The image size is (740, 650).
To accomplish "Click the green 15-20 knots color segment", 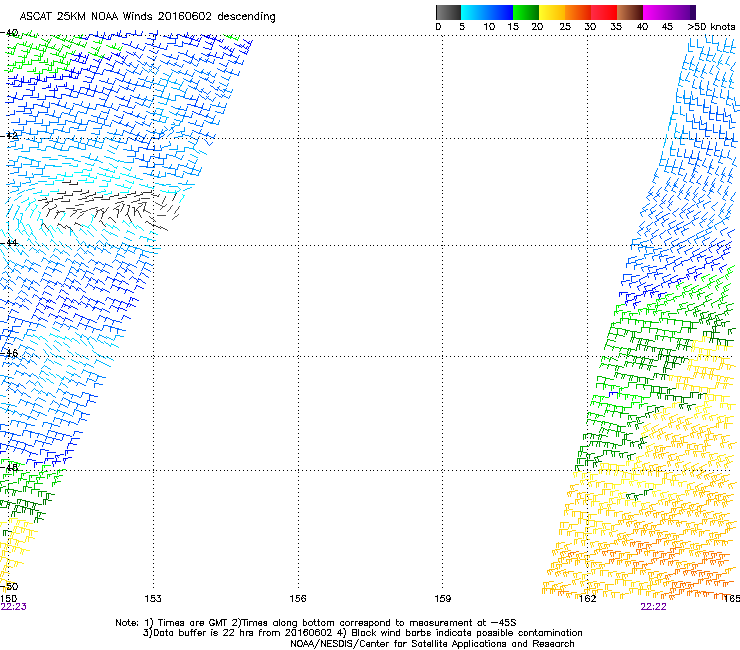I will (526, 12).
